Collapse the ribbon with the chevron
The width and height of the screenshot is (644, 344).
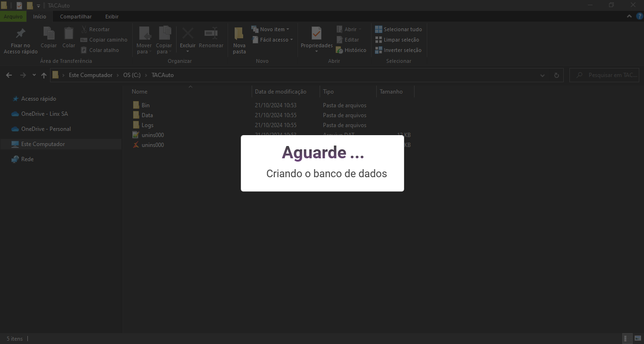pyautogui.click(x=629, y=16)
